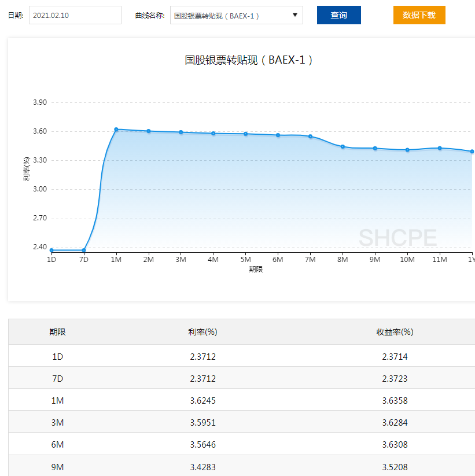Click the 日期 label
Viewport: 475px width, 476px height.
point(16,15)
